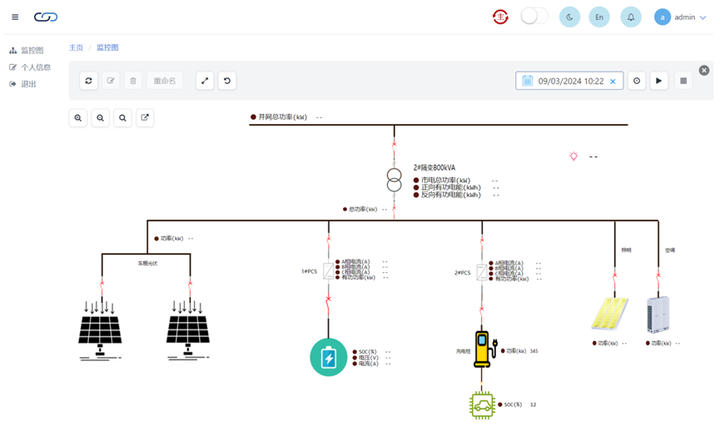The height and width of the screenshot is (426, 720).
Task: Click the charging pile power value 345
Action: click(534, 351)
